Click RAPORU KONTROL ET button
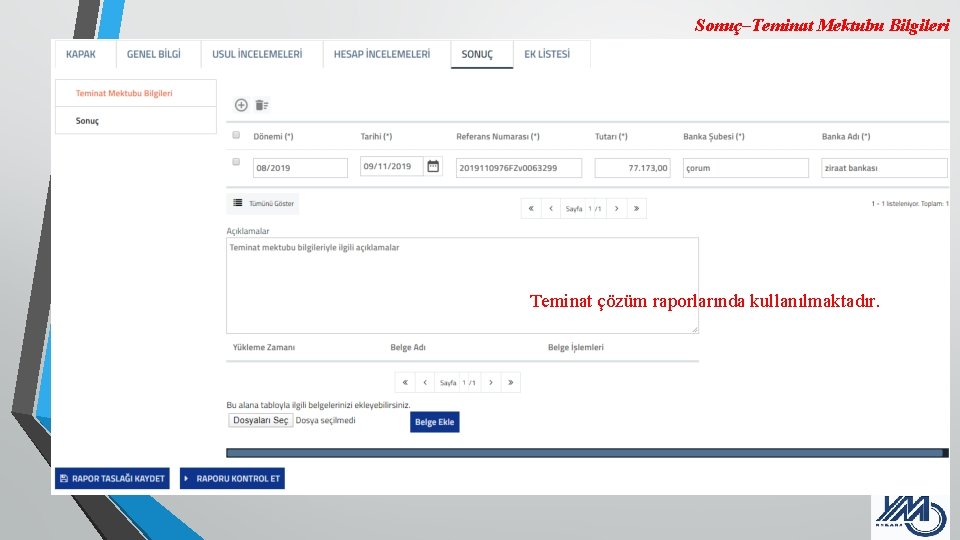Screen dimensions: 960x540 [x=232, y=479]
